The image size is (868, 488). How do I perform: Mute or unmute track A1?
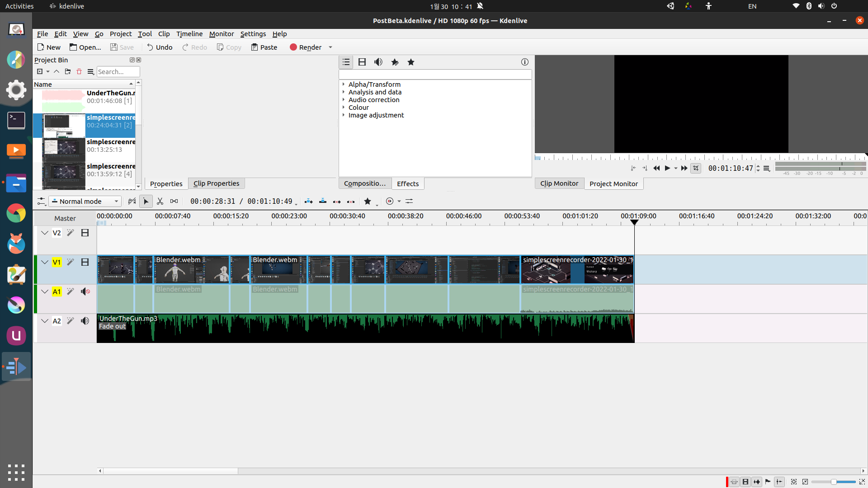pos(85,291)
